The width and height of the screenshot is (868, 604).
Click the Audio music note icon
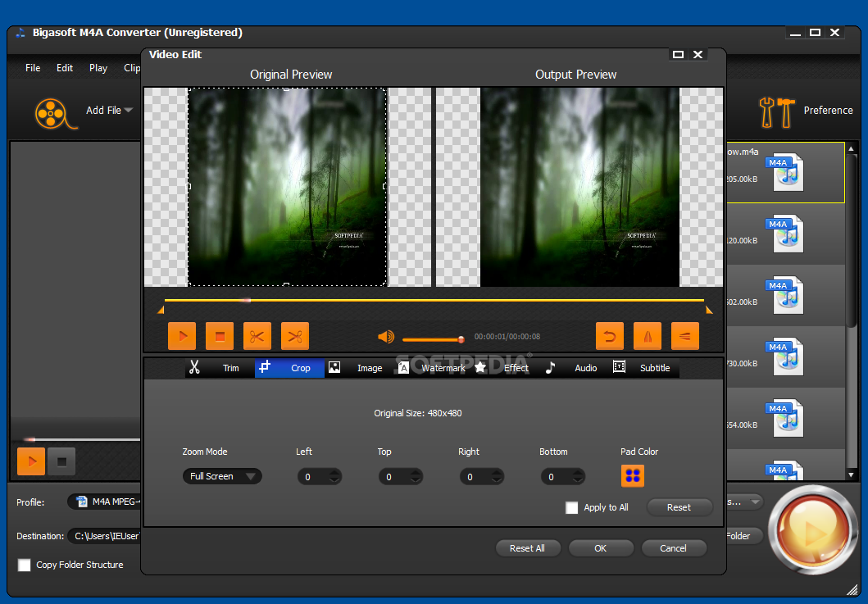click(550, 368)
